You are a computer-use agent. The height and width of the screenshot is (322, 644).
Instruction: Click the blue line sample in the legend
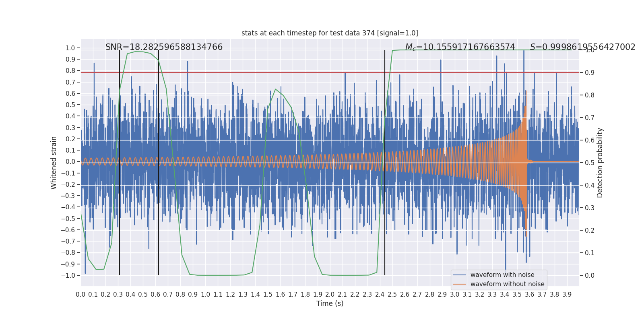[x=460, y=275]
